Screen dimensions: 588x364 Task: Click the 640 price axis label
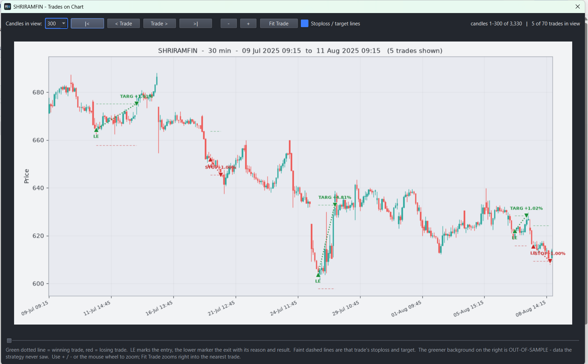38,188
